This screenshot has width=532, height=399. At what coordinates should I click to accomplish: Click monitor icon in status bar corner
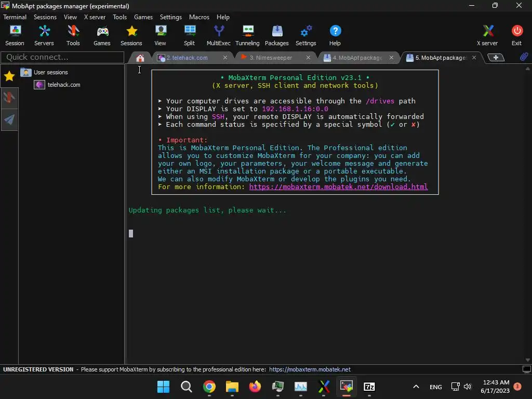click(x=527, y=369)
